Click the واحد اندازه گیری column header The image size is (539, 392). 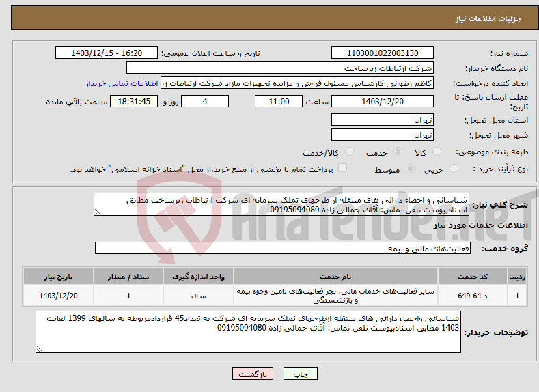pos(198,277)
